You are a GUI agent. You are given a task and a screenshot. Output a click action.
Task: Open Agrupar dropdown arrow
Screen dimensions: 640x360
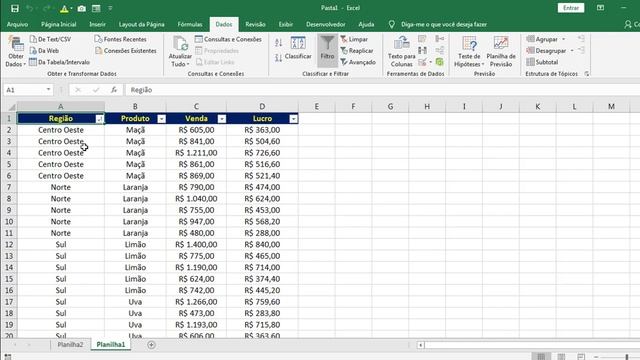point(564,39)
